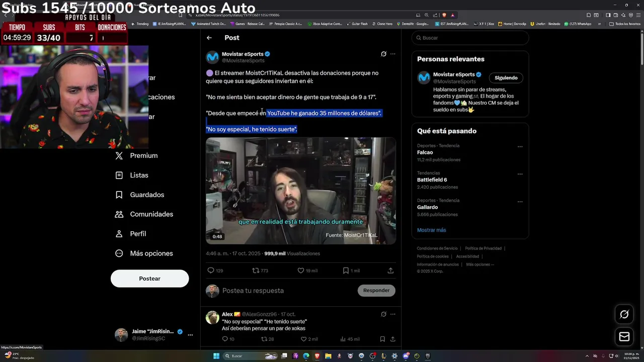Share the Movistar eSports post

click(390, 270)
